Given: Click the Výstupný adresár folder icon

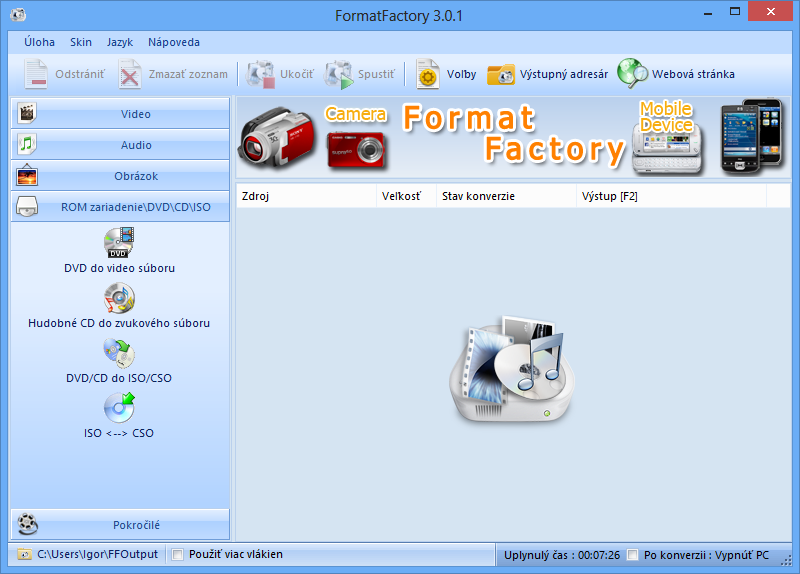Looking at the screenshot, I should pyautogui.click(x=501, y=74).
